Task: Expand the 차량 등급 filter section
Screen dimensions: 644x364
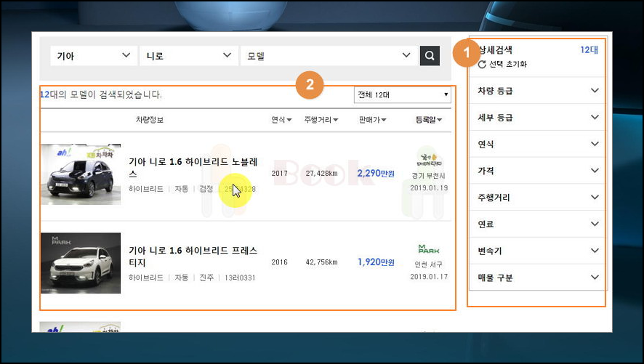Action: tap(537, 91)
